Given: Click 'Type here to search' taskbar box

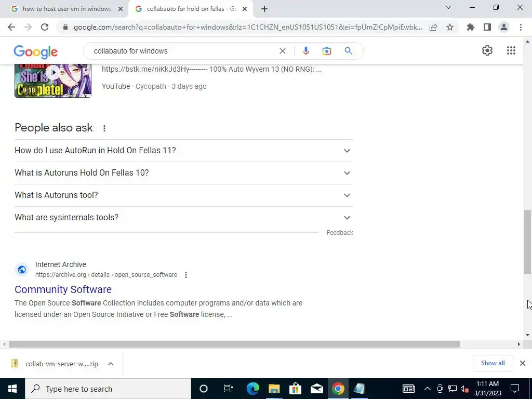Looking at the screenshot, I should [108, 389].
